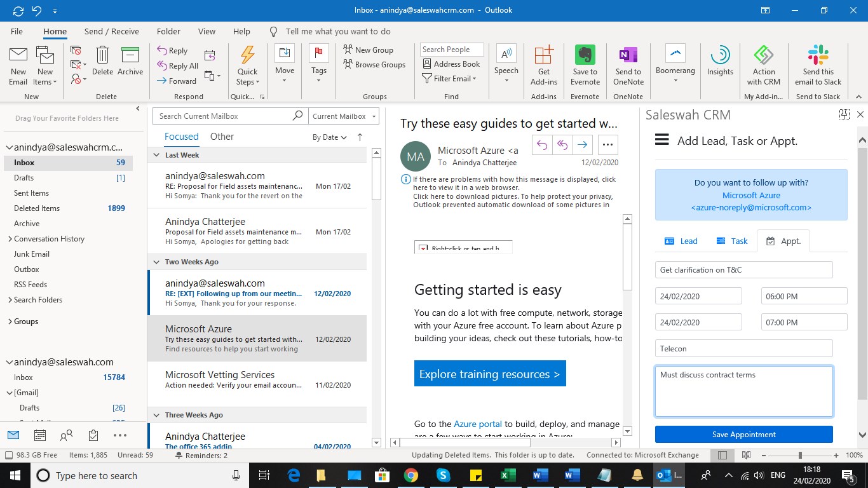Open People view in navigation bar
Screen dimensions: 868x488
pyautogui.click(x=66, y=435)
